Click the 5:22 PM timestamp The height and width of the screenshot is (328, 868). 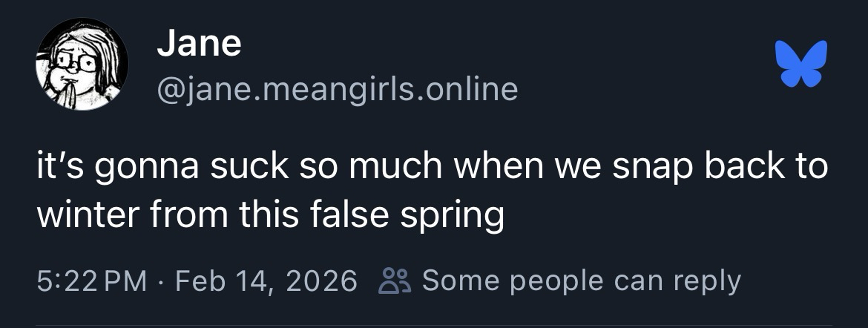click(91, 281)
